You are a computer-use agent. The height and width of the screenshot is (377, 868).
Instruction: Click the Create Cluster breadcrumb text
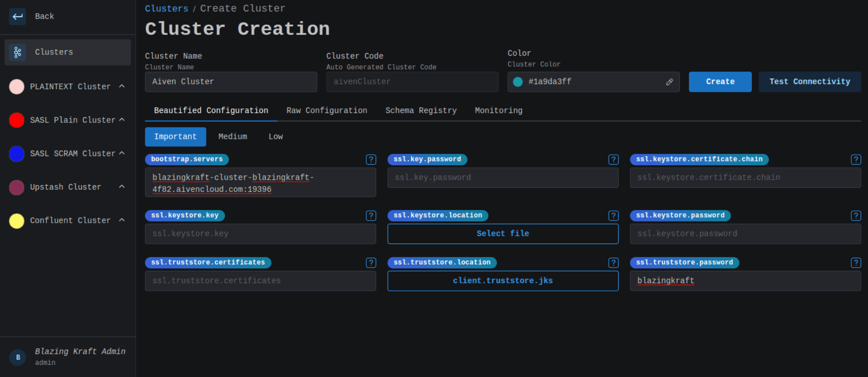point(242,9)
